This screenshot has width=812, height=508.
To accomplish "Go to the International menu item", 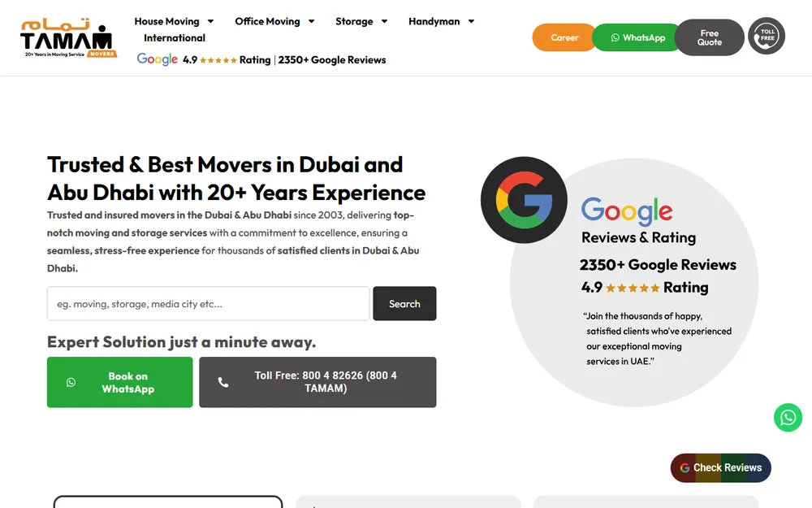I will click(x=175, y=38).
